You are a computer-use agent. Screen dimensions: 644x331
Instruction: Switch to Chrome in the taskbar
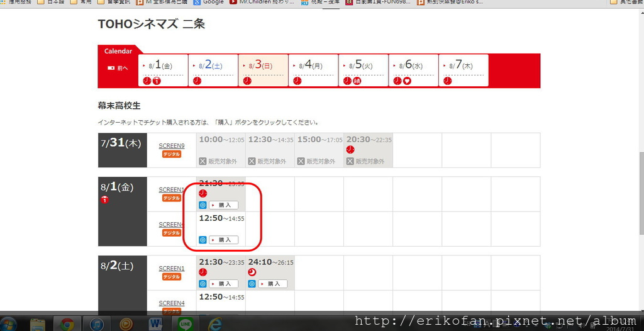coord(67,324)
